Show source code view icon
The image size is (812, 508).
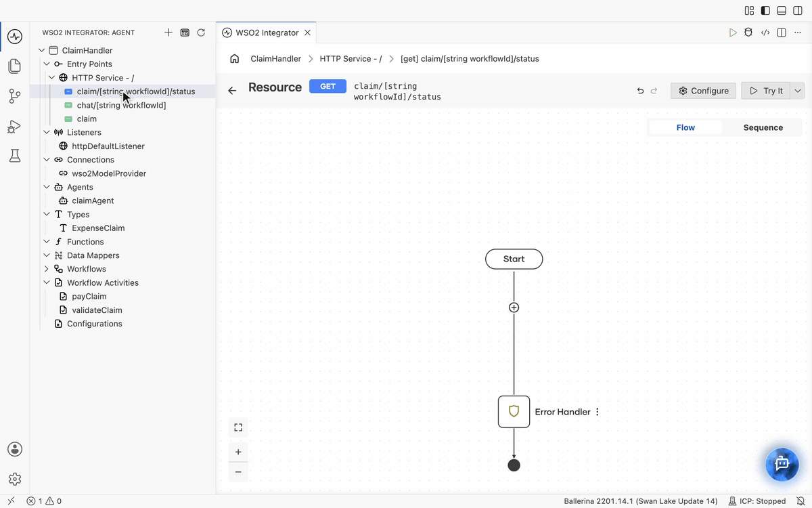coord(765,33)
